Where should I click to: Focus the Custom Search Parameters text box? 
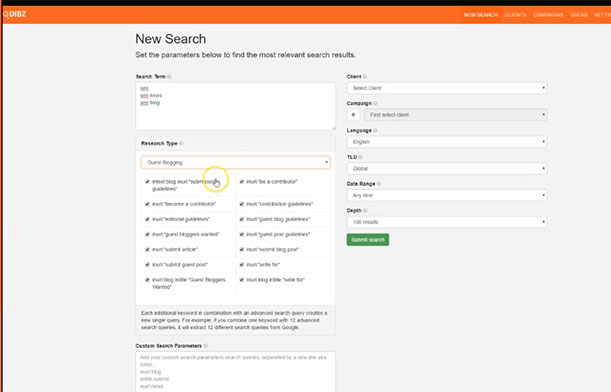(235, 372)
